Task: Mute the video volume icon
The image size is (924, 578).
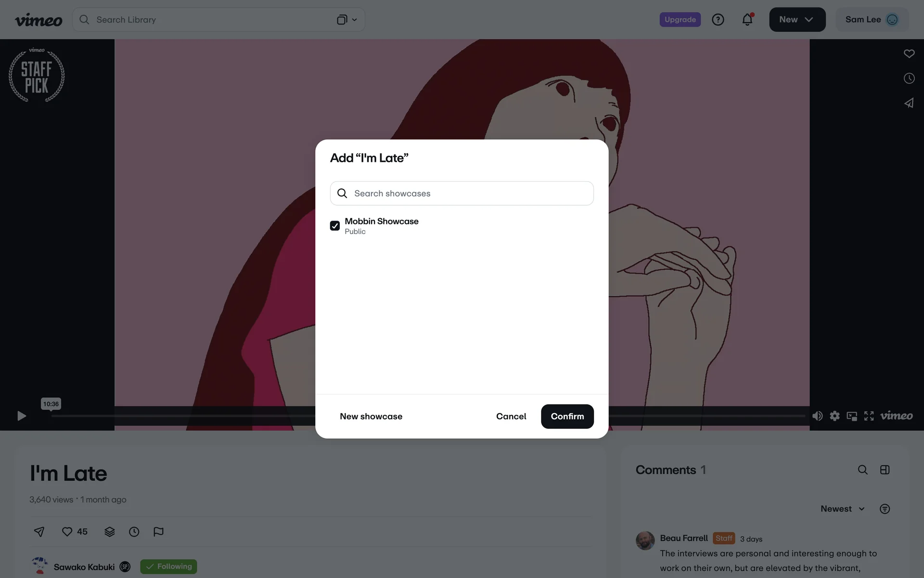Action: click(817, 416)
